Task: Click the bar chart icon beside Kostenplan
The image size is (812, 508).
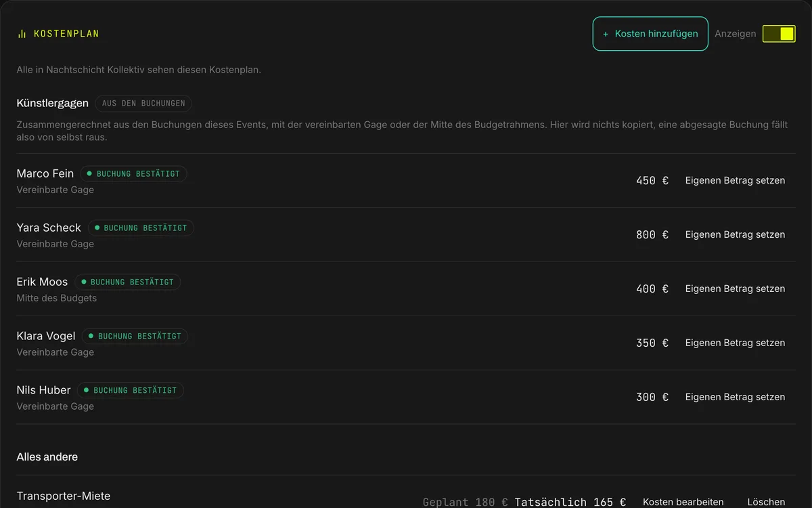Action: (x=22, y=34)
